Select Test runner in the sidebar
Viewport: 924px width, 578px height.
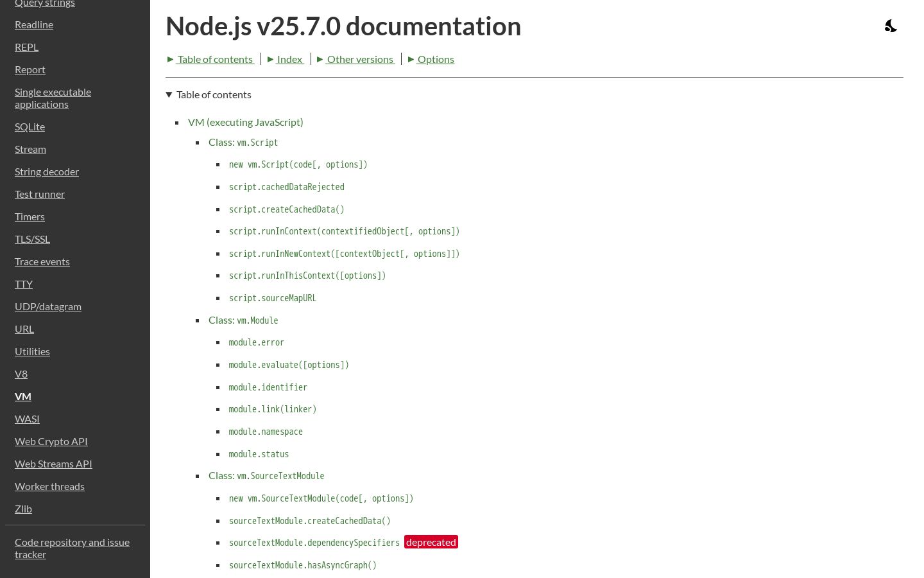40,194
